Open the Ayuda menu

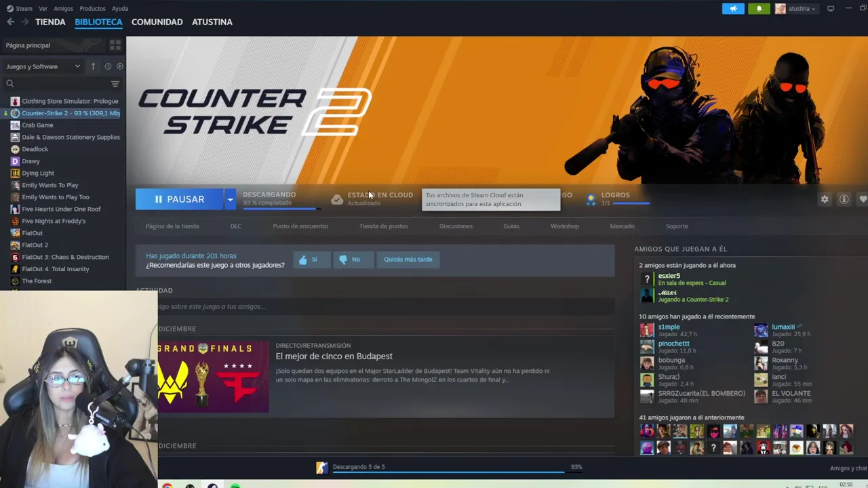(x=120, y=9)
